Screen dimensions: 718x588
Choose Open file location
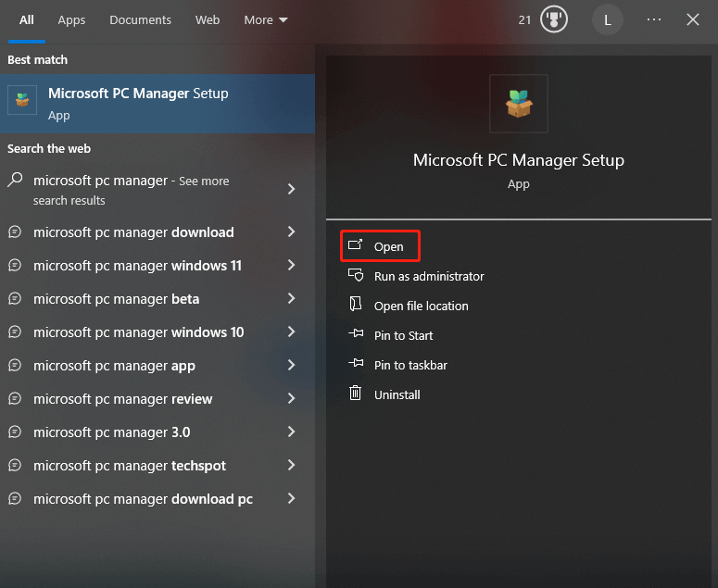tap(422, 307)
